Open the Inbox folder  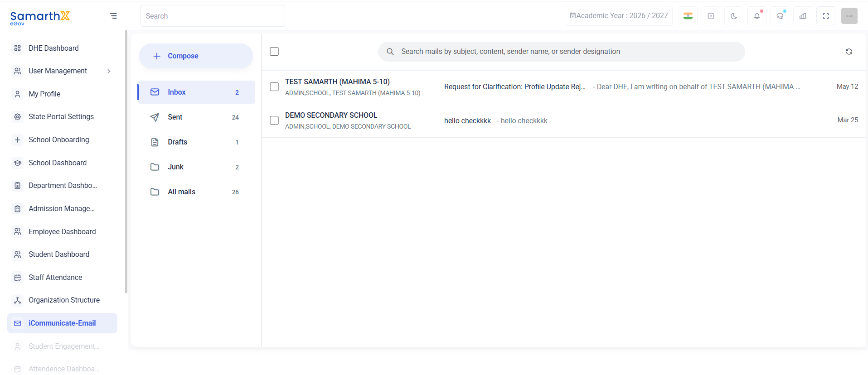tap(196, 92)
